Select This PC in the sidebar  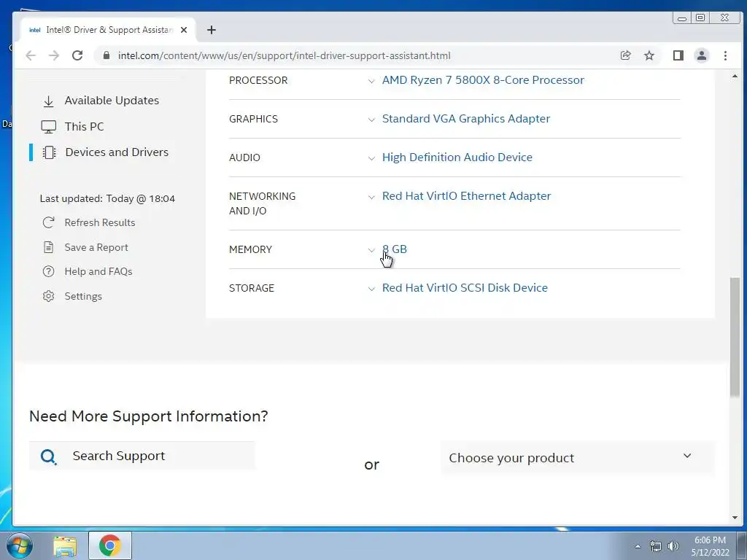point(85,127)
